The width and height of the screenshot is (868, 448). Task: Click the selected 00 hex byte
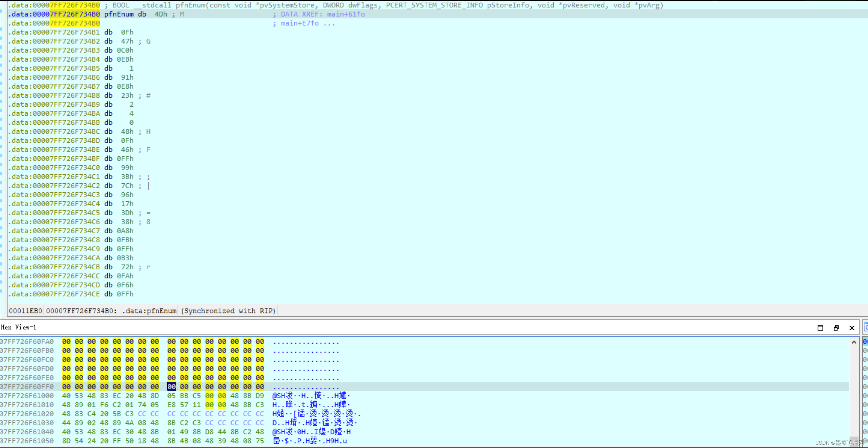pos(171,387)
